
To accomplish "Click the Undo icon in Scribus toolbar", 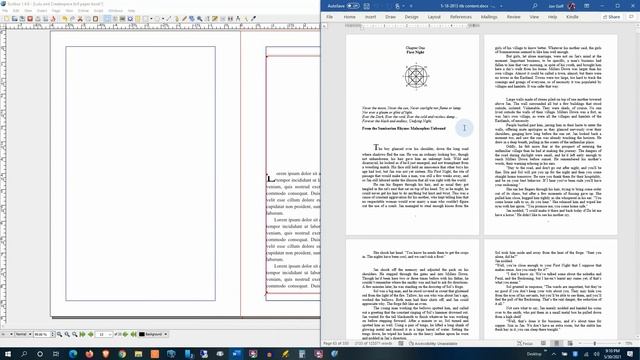I will 64,18.
